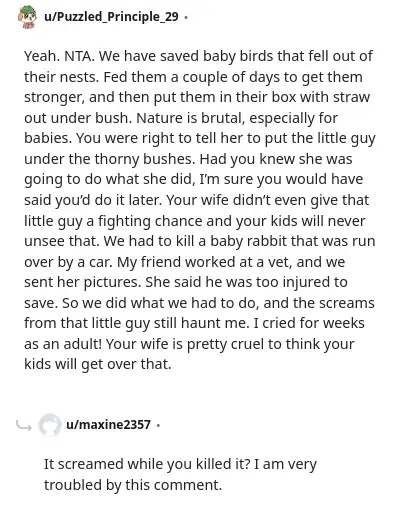This screenshot has width=400, height=520.
Task: Visit the u/Puzzled_Principle_29 profile link
Action: click(x=111, y=17)
